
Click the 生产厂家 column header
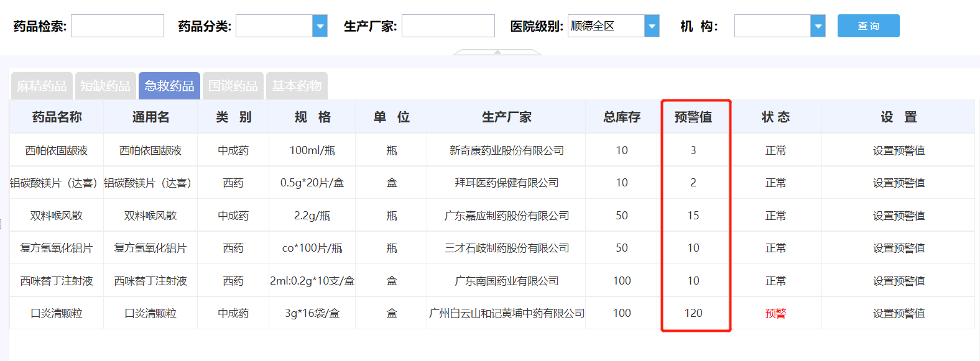[506, 117]
